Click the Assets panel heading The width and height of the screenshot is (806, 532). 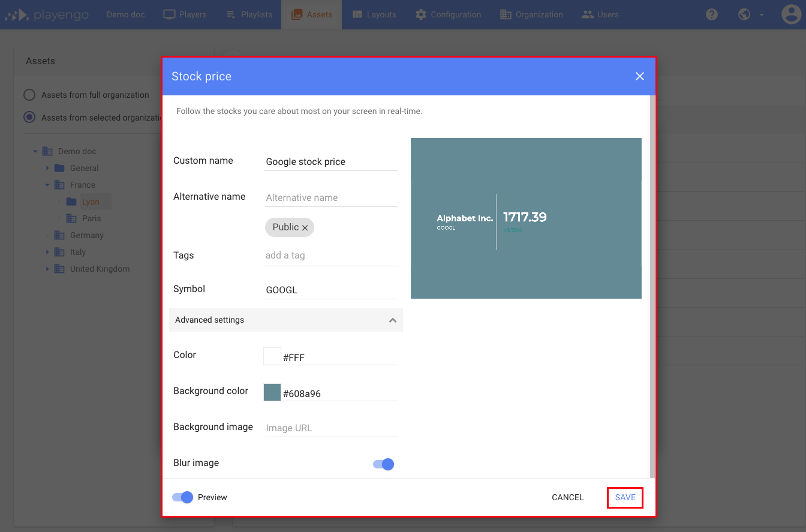(40, 61)
